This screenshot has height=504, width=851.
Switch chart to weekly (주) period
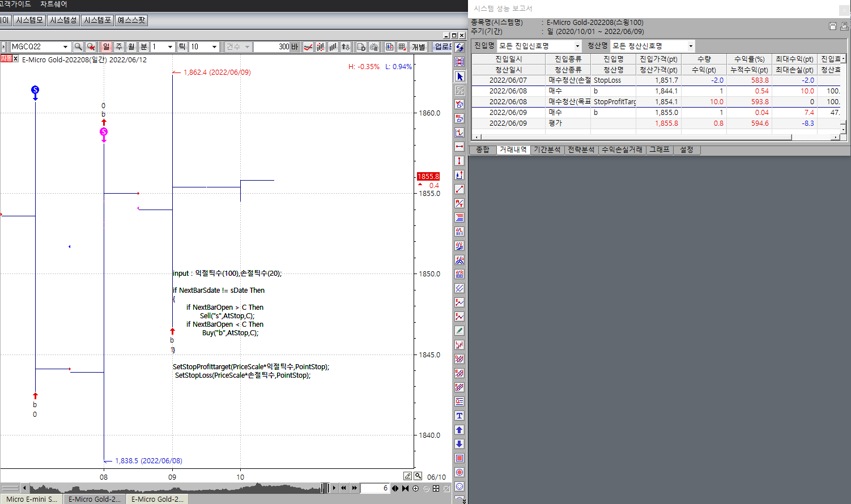click(119, 47)
